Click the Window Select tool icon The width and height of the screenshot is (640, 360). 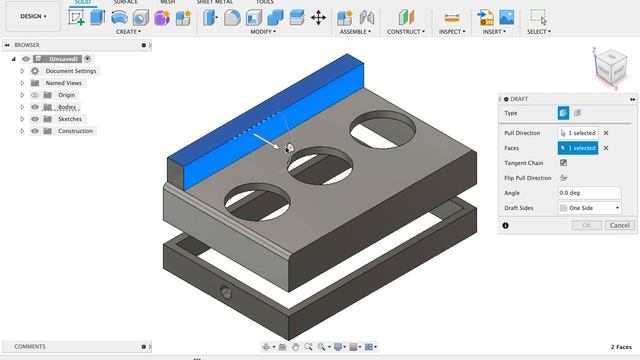point(538,17)
